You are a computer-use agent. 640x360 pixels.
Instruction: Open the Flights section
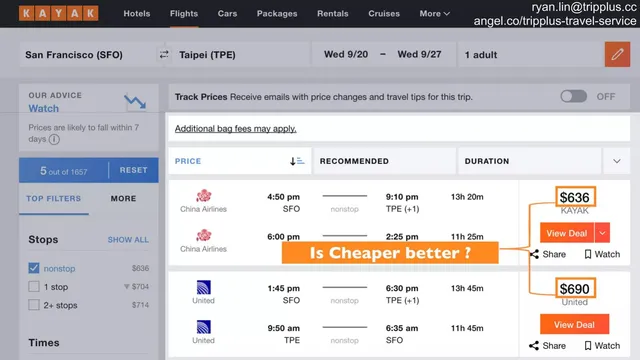184,13
